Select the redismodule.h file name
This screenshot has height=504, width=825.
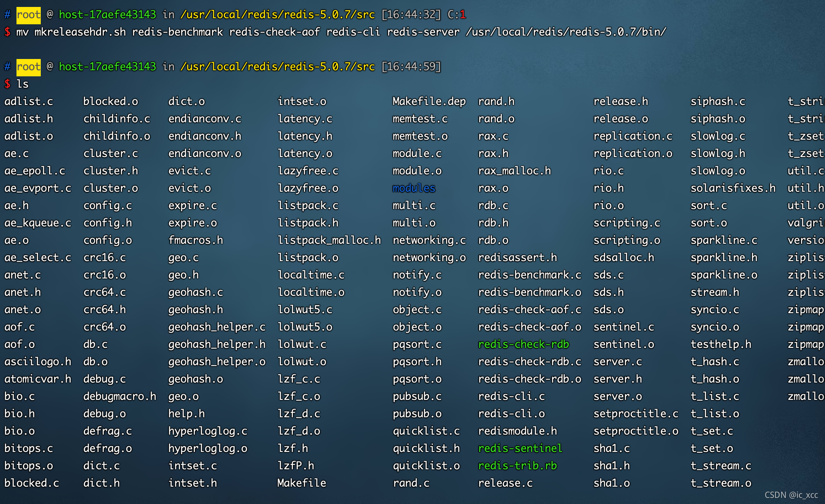click(517, 431)
